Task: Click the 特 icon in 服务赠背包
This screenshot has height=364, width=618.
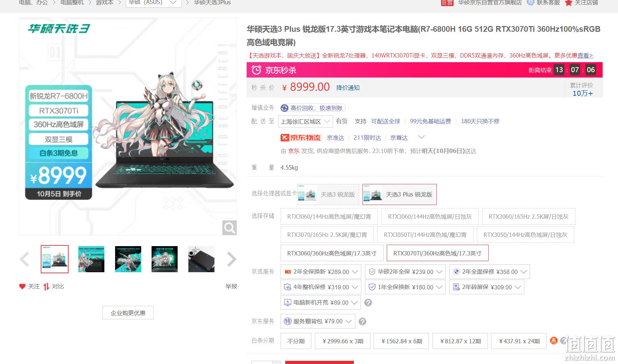Action: click(287, 321)
